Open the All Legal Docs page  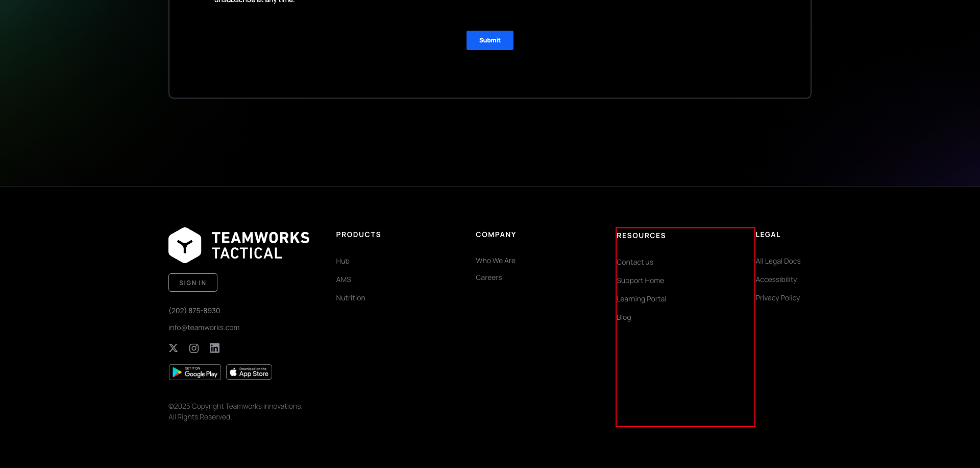pos(778,261)
